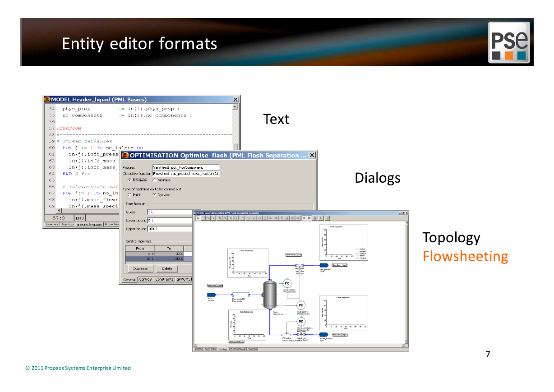Click the To column header
This screenshot has height=392, width=554.
pyautogui.click(x=169, y=249)
